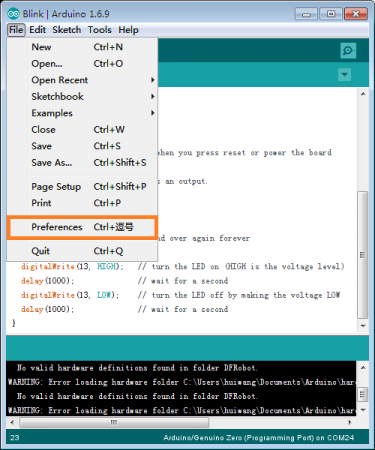This screenshot has width=375, height=450.
Task: Click the console scrollbar up arrow
Action: pyautogui.click(x=363, y=367)
